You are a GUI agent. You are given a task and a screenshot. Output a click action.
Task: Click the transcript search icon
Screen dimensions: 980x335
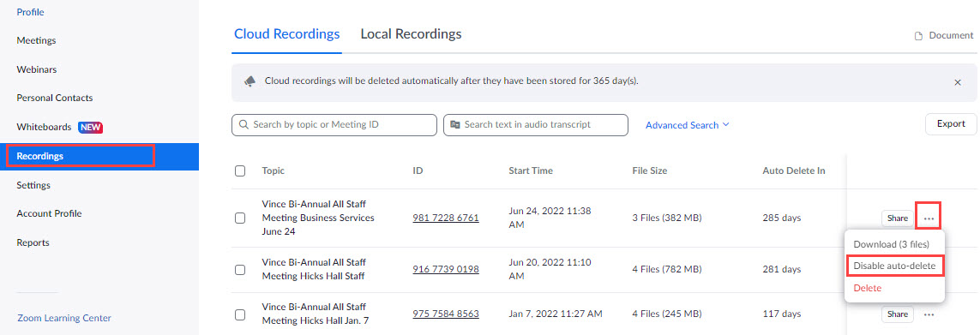(454, 125)
